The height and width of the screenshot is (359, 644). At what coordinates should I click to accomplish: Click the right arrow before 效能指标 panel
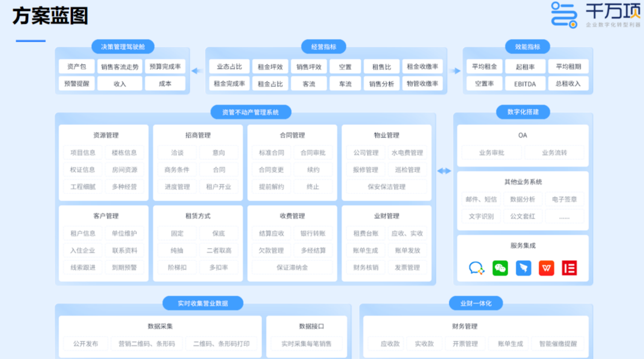(455, 71)
